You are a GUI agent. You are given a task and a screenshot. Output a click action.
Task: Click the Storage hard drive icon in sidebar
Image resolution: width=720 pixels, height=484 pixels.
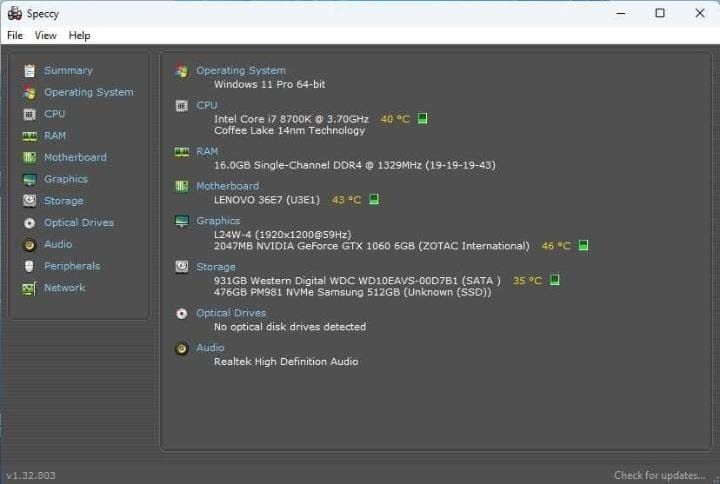29,201
